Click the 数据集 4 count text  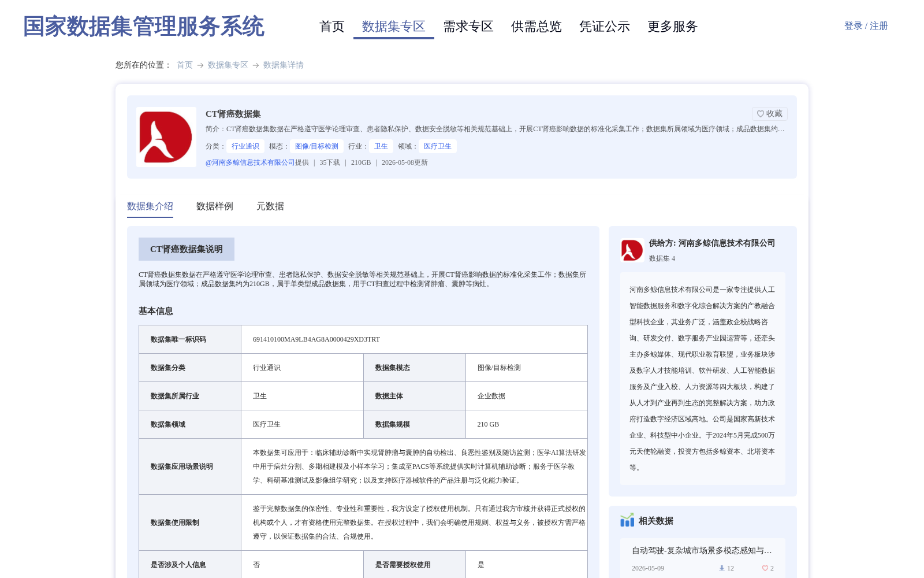(x=662, y=258)
